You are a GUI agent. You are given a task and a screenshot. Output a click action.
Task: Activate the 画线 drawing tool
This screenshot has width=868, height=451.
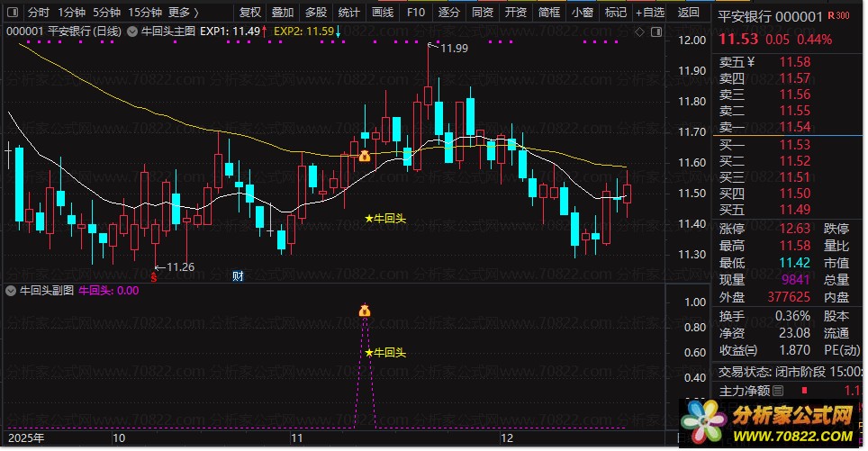[383, 13]
